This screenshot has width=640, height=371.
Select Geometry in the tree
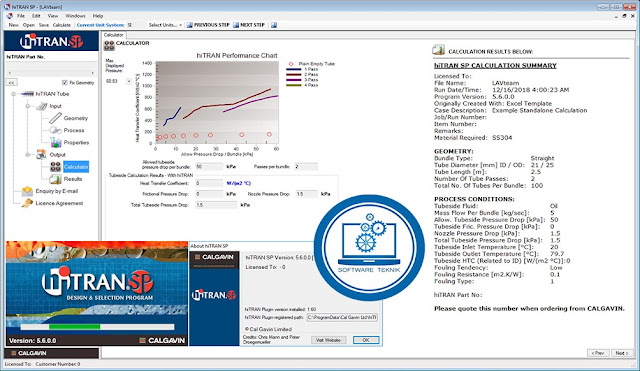point(76,118)
